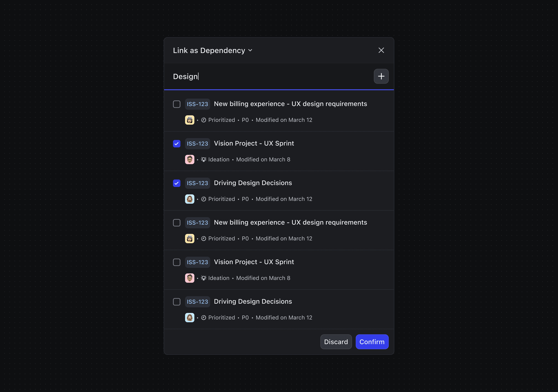558x392 pixels.
Task: Click the plus icon beside the search field
Action: tap(381, 76)
